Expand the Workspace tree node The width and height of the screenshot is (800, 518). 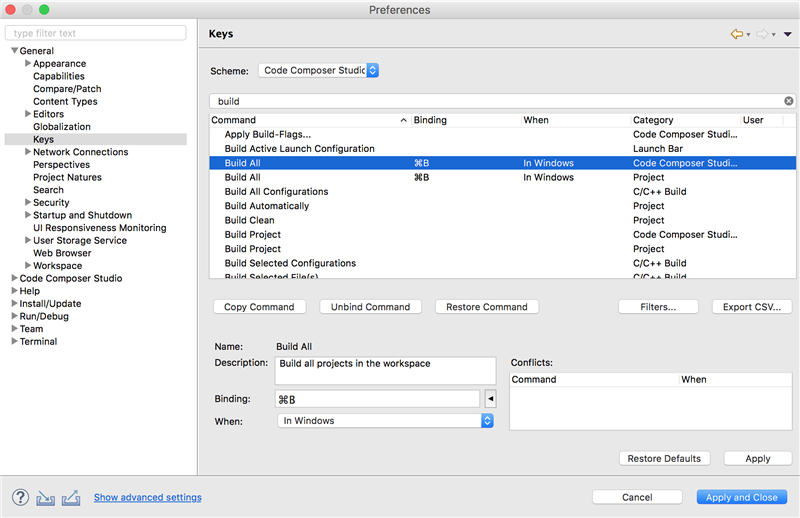(28, 265)
